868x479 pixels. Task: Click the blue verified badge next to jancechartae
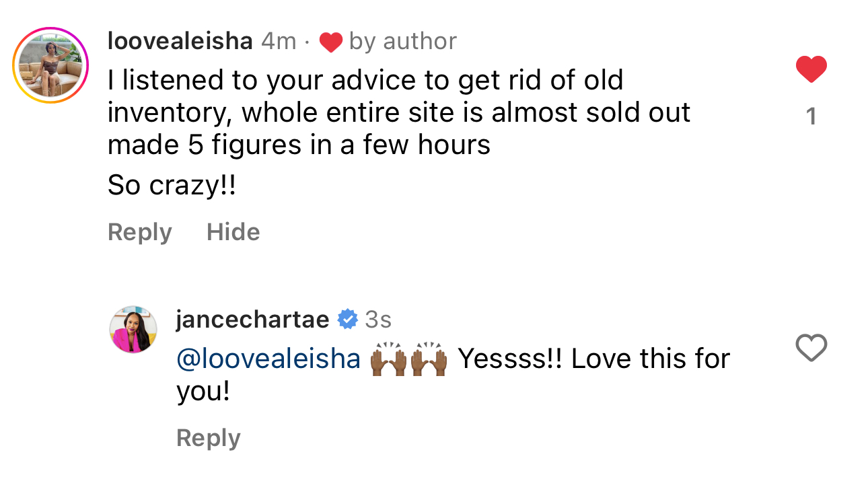click(347, 319)
